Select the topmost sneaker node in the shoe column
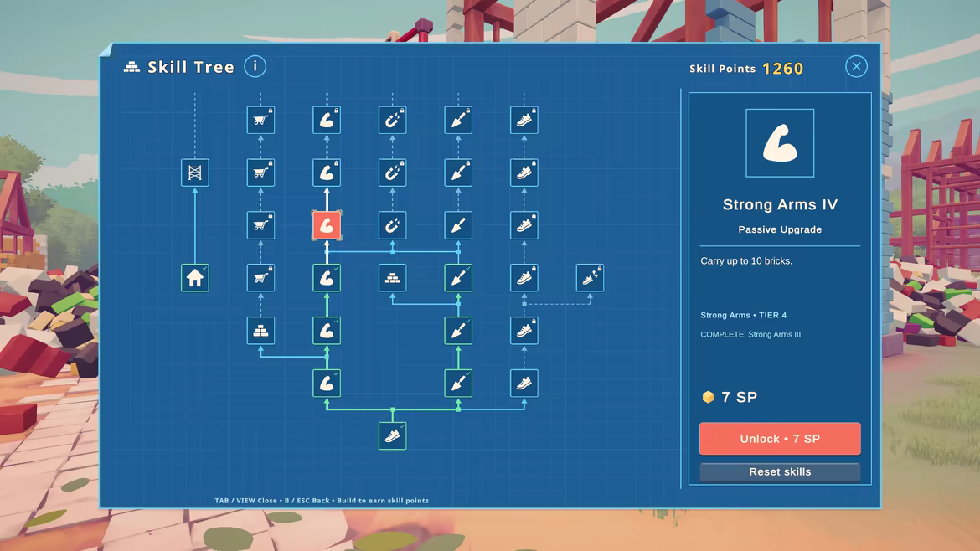This screenshot has height=551, width=980. coord(524,120)
